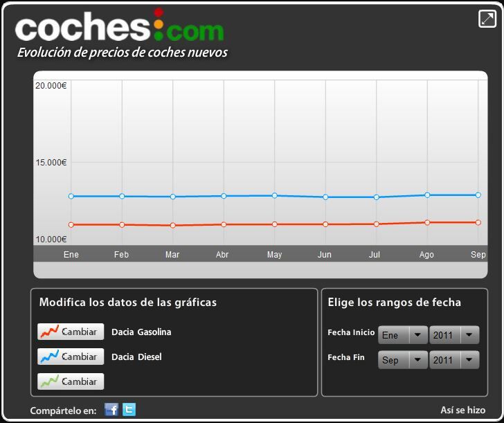Share the chart on Twitter

pos(129,410)
